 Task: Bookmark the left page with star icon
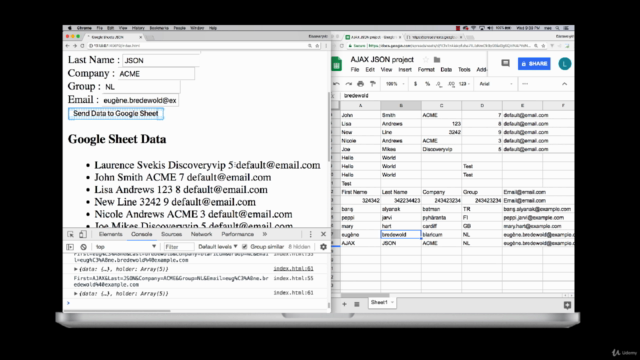click(x=317, y=46)
